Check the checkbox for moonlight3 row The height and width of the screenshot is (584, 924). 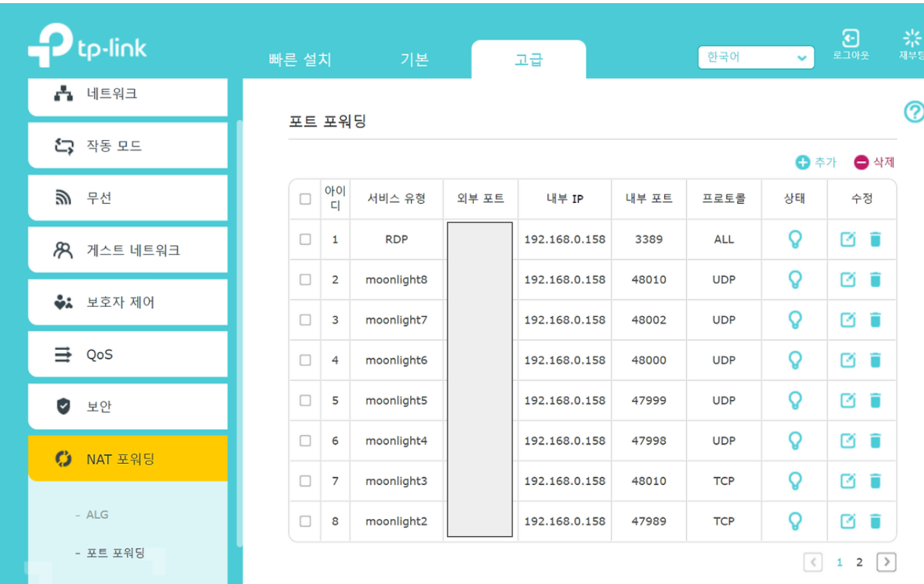[305, 481]
